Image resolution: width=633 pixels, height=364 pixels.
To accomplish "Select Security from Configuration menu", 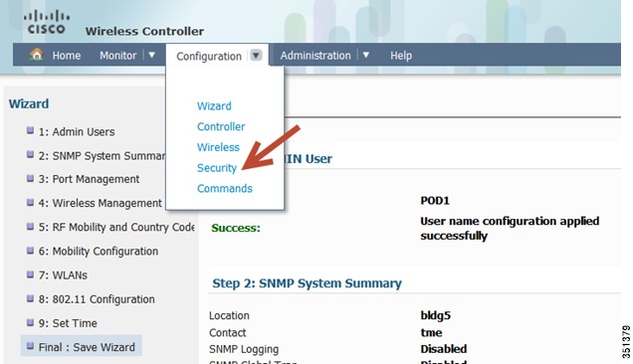I will tap(217, 168).
